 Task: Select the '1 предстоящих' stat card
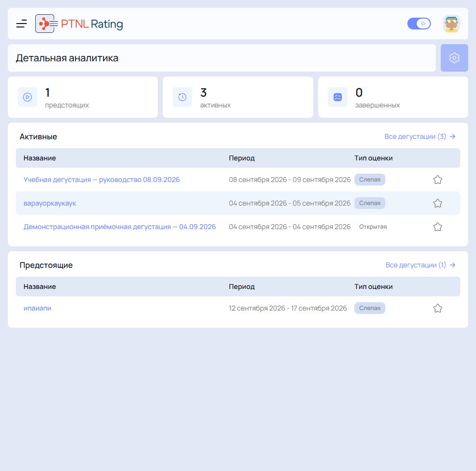[x=83, y=97]
